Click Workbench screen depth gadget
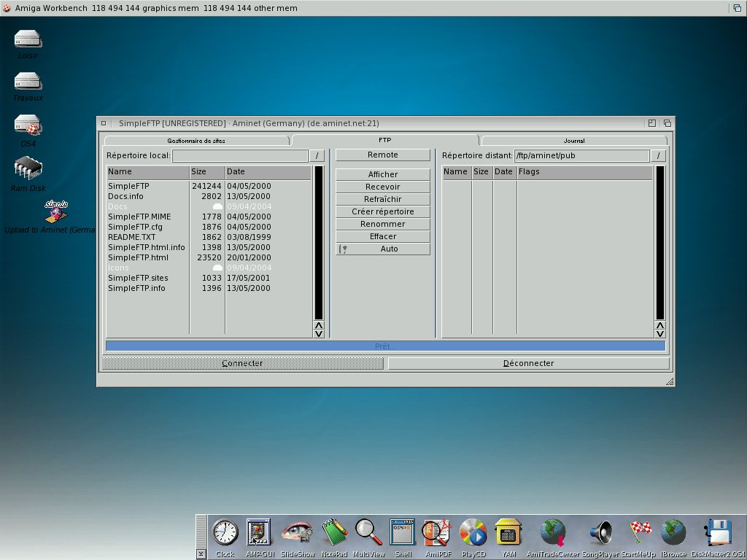Viewport: 747px width, 560px height. pos(737,8)
